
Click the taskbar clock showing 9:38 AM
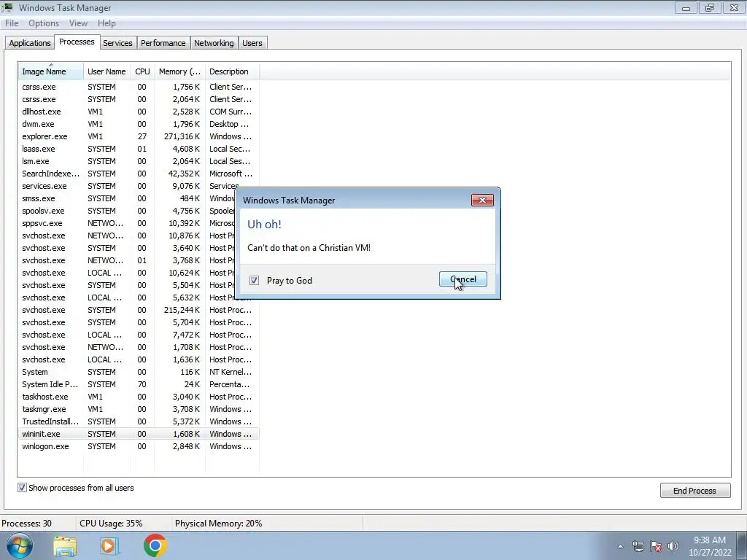[x=709, y=546]
